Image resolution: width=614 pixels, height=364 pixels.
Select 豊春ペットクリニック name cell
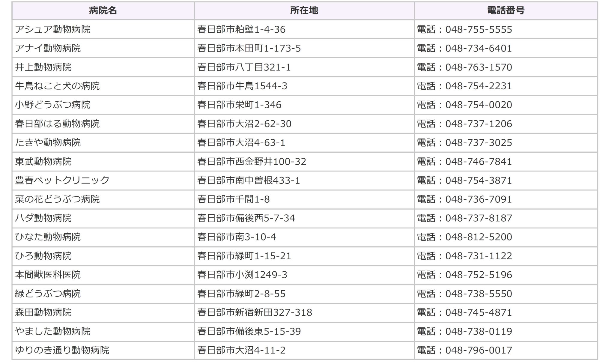[62, 181]
